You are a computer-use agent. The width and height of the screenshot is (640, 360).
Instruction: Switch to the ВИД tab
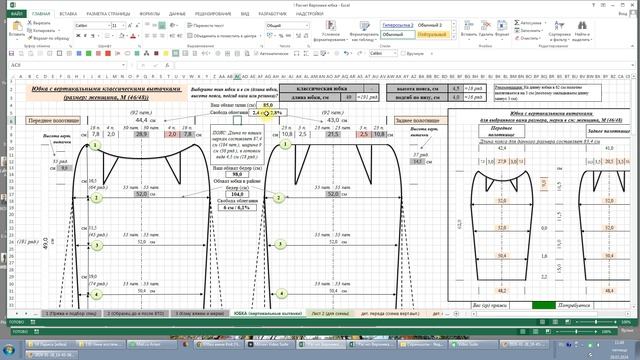(x=245, y=14)
